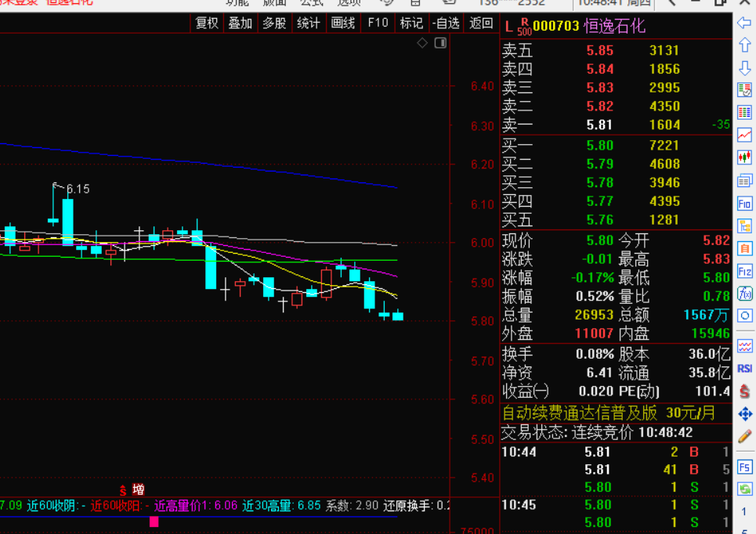The width and height of the screenshot is (756, 534).
Task: Click the 标记 toolbar button
Action: click(x=411, y=23)
